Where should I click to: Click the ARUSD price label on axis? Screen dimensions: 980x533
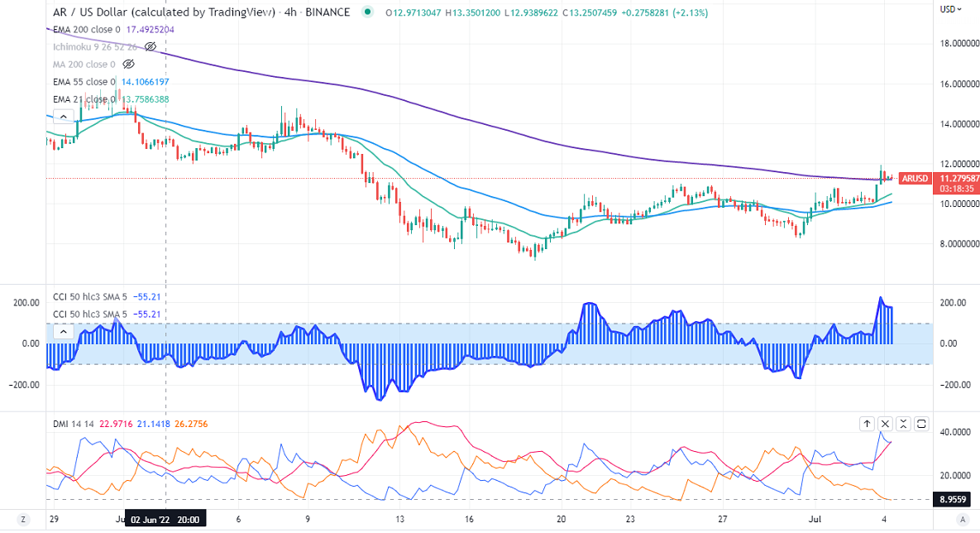pos(915,178)
